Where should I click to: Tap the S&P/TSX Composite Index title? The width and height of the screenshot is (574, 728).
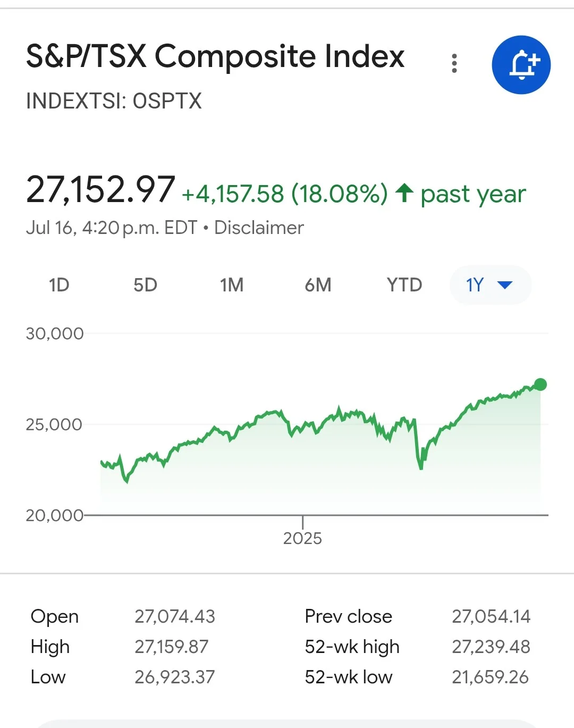point(215,56)
